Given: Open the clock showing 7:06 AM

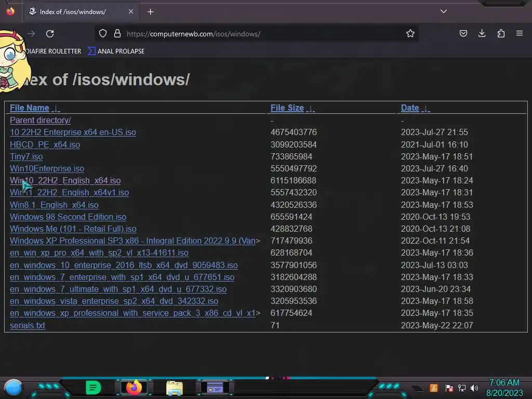Looking at the screenshot, I should (x=504, y=388).
